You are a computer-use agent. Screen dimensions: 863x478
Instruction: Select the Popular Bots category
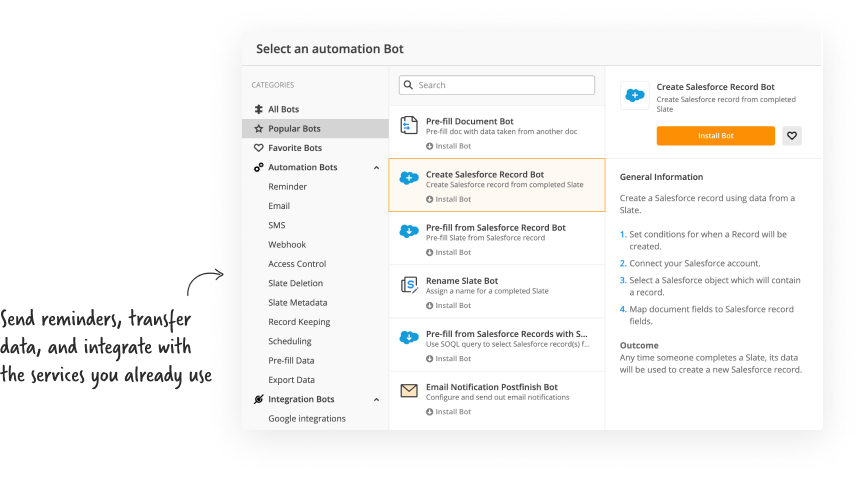pyautogui.click(x=315, y=128)
